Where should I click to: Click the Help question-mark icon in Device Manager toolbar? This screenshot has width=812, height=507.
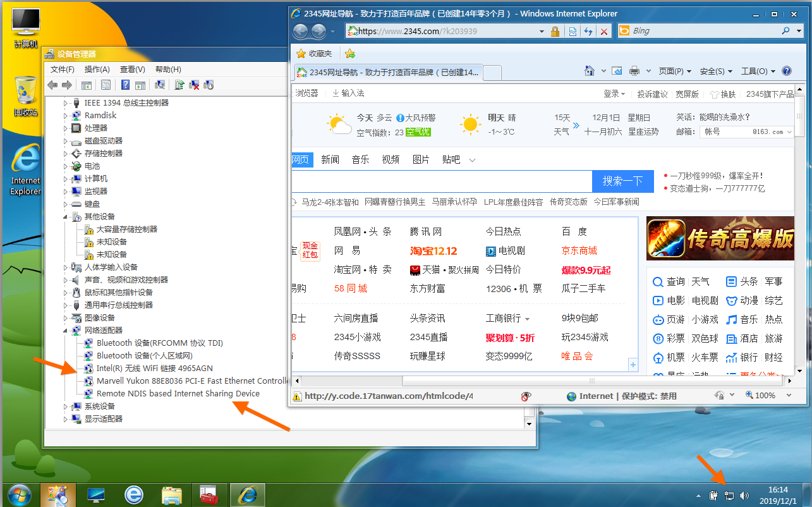click(125, 85)
